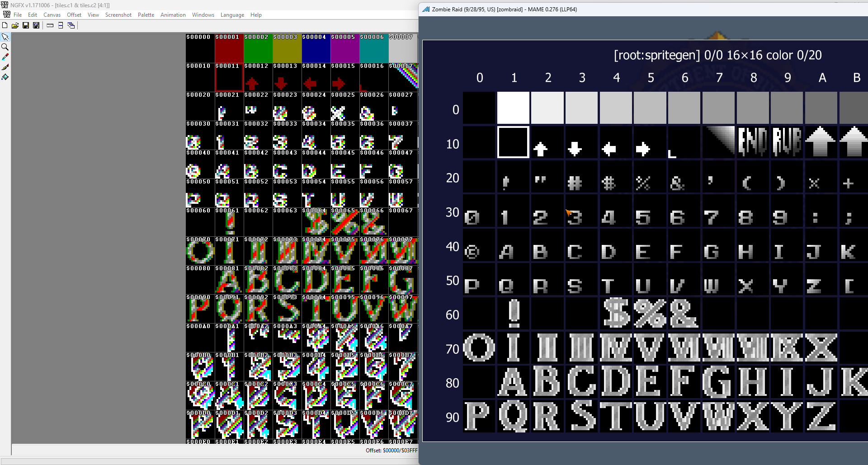Open the Screenshot menu
868x465 pixels.
[x=118, y=15]
